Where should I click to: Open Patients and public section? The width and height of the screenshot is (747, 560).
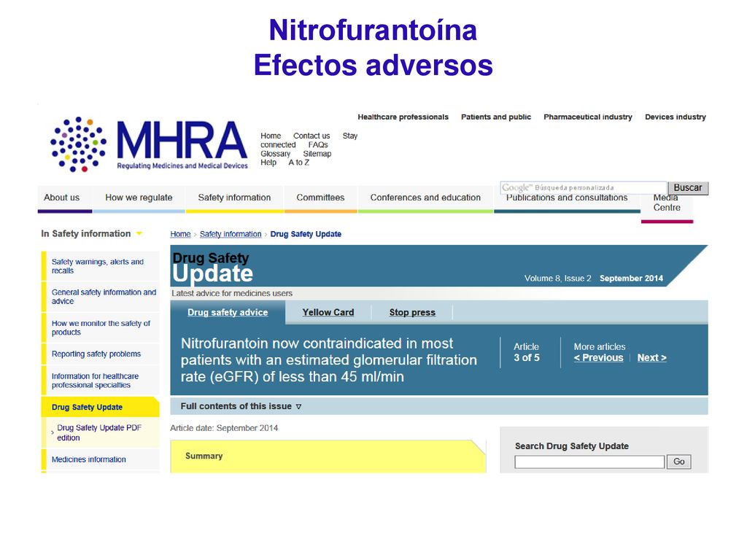496,117
